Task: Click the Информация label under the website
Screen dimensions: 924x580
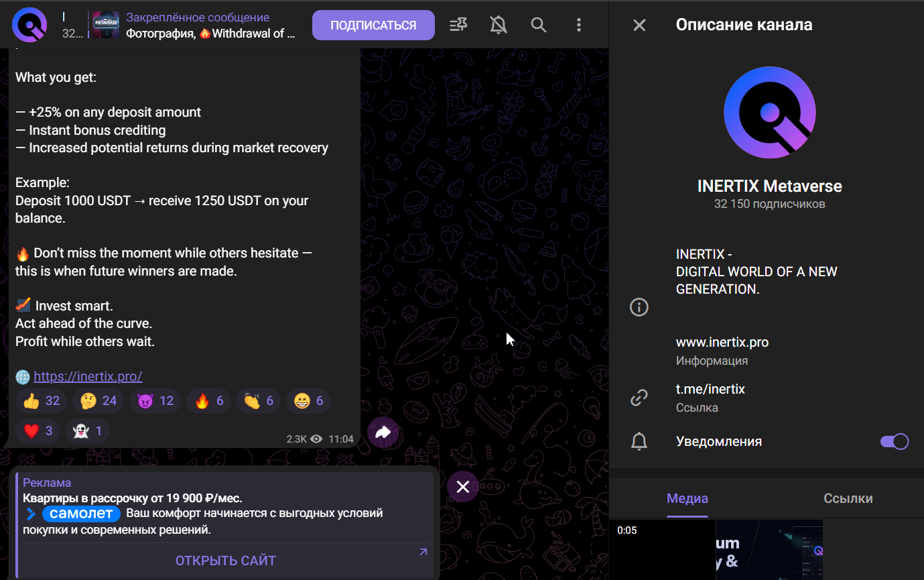Action: pos(712,361)
